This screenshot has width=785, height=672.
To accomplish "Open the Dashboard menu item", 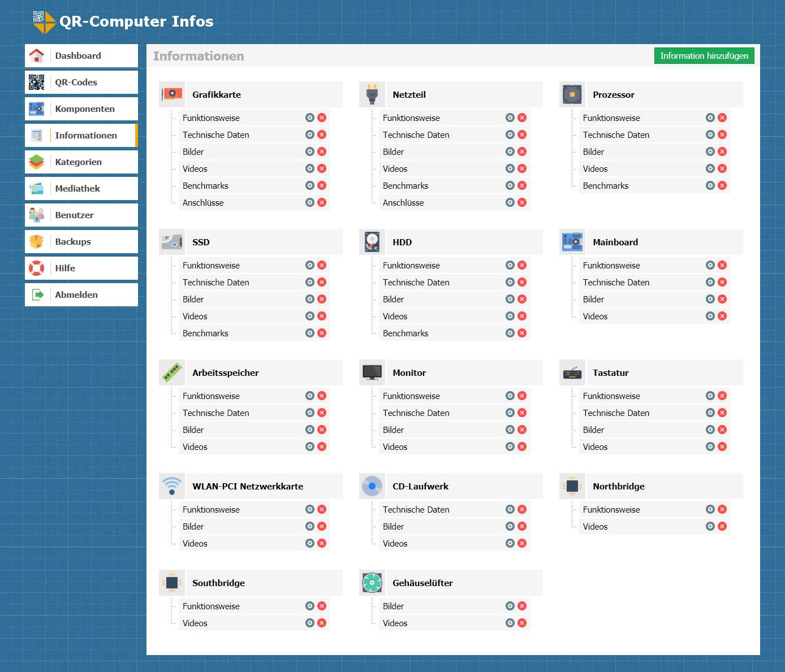I will point(81,55).
